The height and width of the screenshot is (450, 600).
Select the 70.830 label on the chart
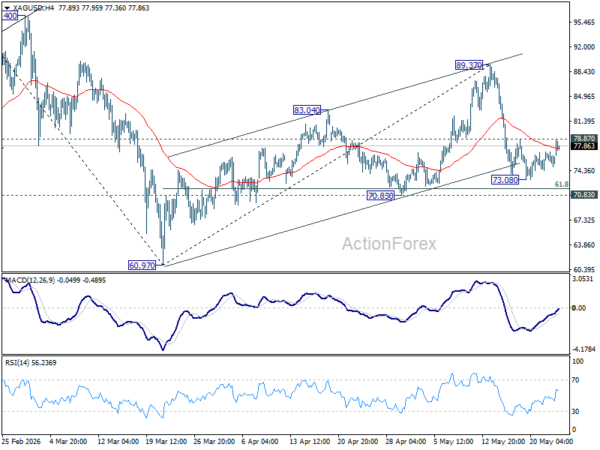[x=380, y=196]
